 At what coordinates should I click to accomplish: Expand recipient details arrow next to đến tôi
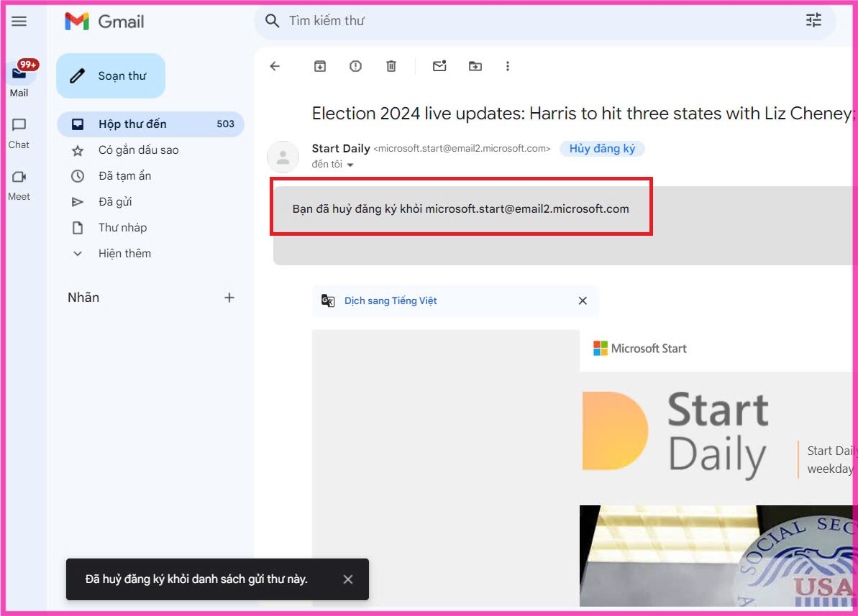tap(350, 165)
